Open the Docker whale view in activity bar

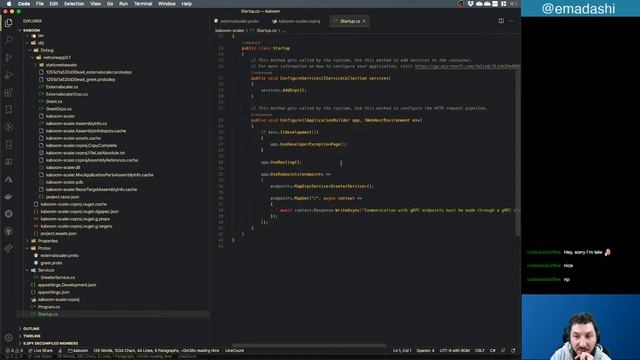9,197
